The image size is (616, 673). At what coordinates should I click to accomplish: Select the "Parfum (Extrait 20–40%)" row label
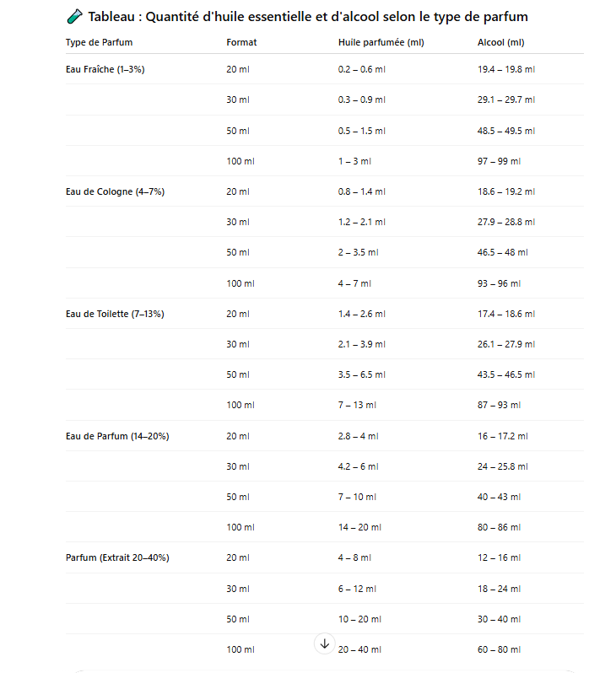[x=117, y=557]
